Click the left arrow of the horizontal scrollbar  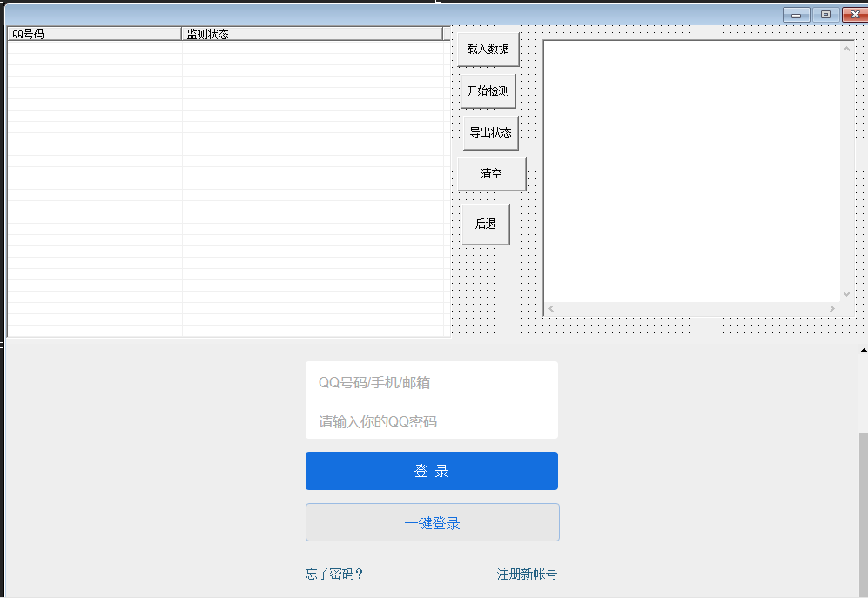coord(550,308)
